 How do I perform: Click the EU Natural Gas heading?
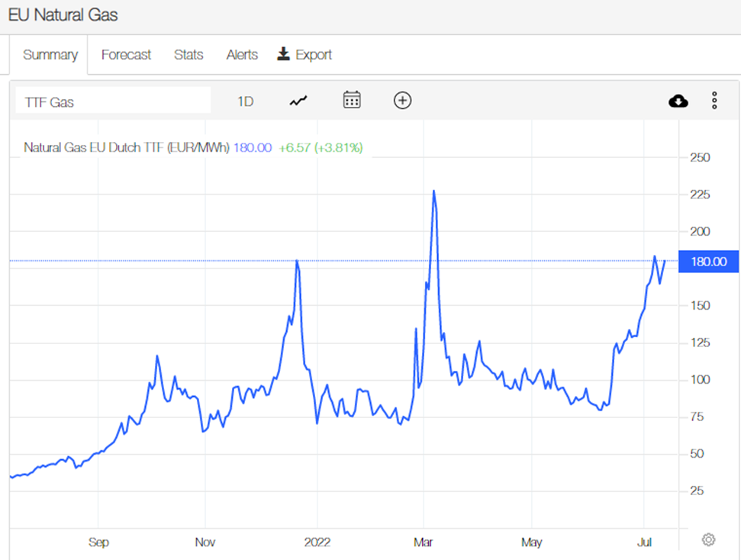point(63,14)
